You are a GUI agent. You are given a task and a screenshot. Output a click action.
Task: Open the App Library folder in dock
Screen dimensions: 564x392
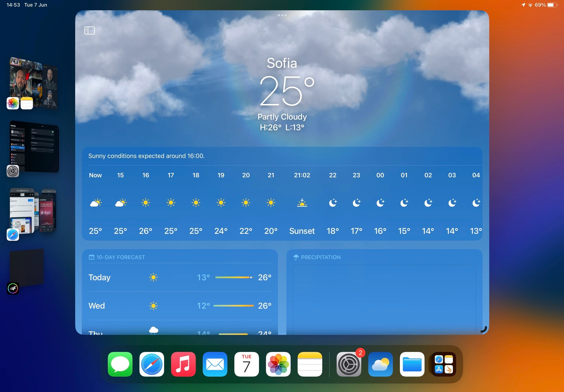coord(443,364)
